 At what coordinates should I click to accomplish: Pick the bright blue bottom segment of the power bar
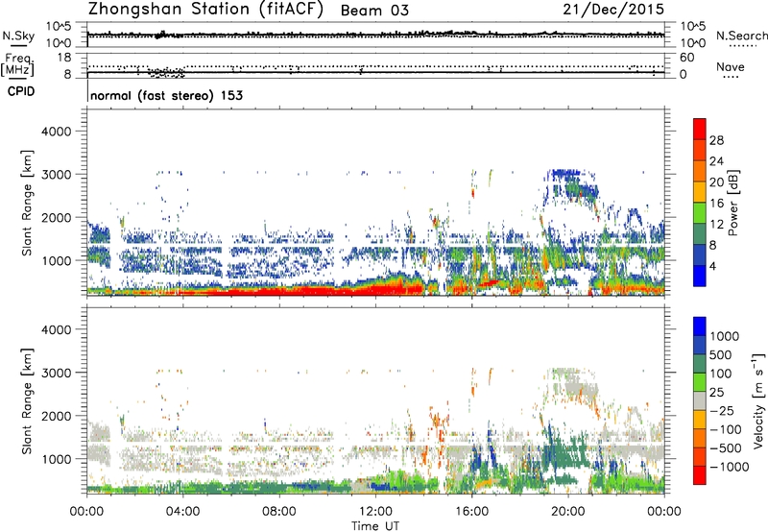[700, 277]
